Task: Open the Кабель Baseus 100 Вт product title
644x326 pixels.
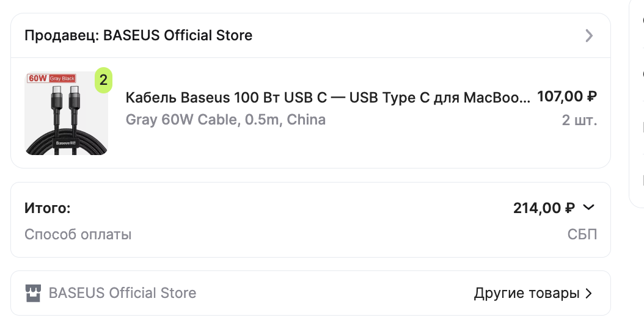Action: [327, 98]
